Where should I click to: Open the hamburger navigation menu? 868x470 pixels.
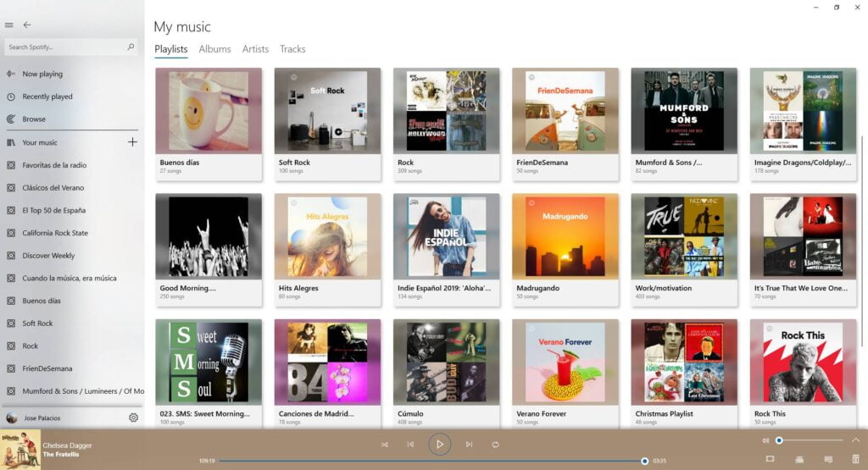tap(9, 25)
